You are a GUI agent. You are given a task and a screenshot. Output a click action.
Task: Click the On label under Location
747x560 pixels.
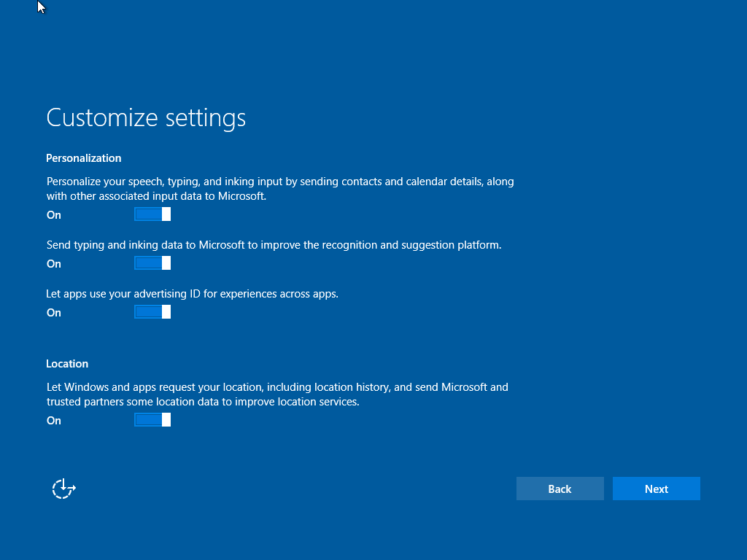click(54, 421)
